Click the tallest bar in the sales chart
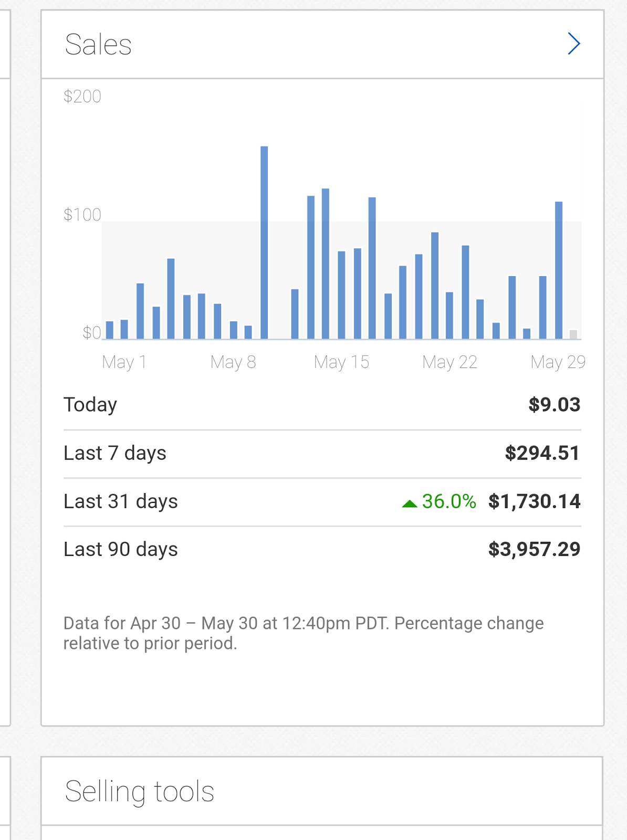This screenshot has height=840, width=627. (x=264, y=241)
